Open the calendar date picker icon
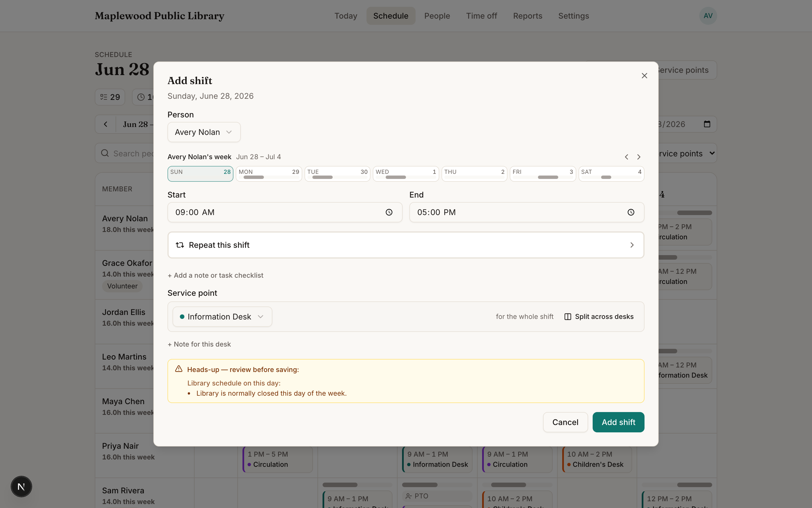Viewport: 812px width, 508px height. (x=707, y=124)
